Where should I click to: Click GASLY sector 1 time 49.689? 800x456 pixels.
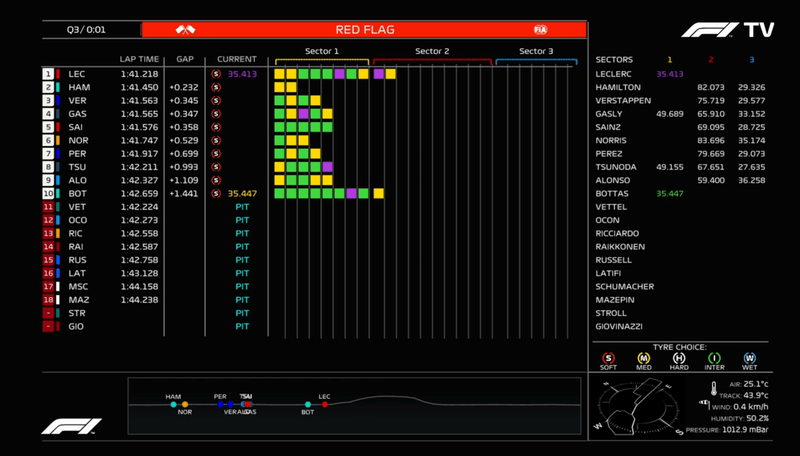(x=670, y=114)
